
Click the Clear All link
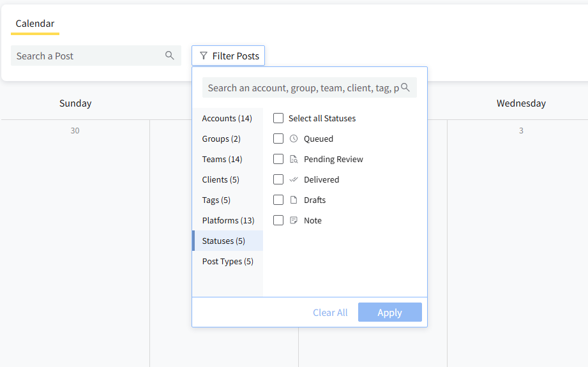pos(330,312)
